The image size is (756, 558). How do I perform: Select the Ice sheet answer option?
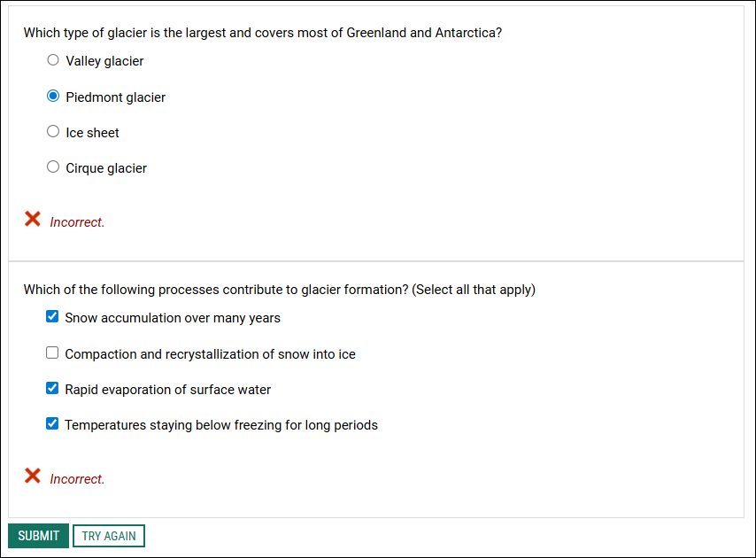(52, 131)
